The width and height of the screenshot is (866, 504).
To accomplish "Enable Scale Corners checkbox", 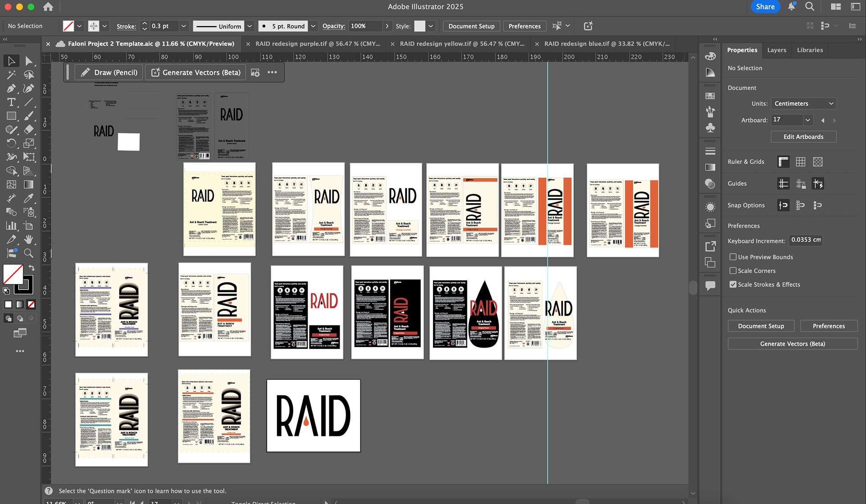I will (x=733, y=271).
